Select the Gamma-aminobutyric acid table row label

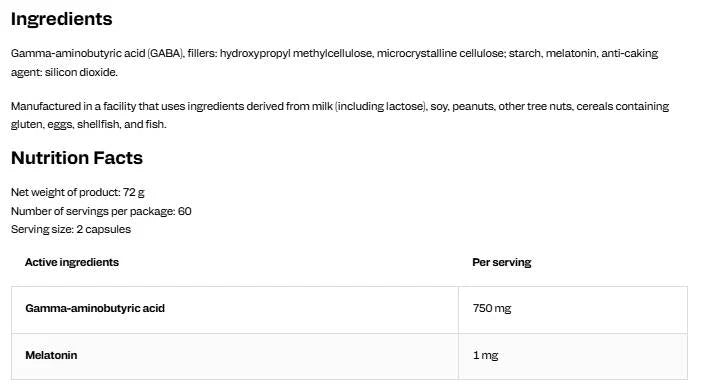[95, 308]
